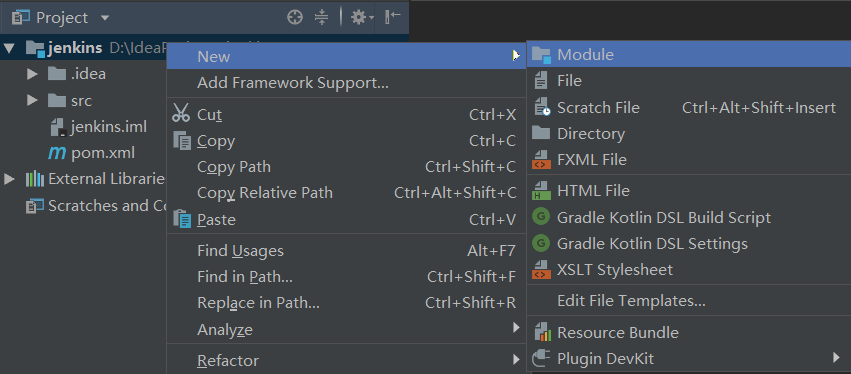
Task: Expand External Libraries node
Action: [9, 179]
